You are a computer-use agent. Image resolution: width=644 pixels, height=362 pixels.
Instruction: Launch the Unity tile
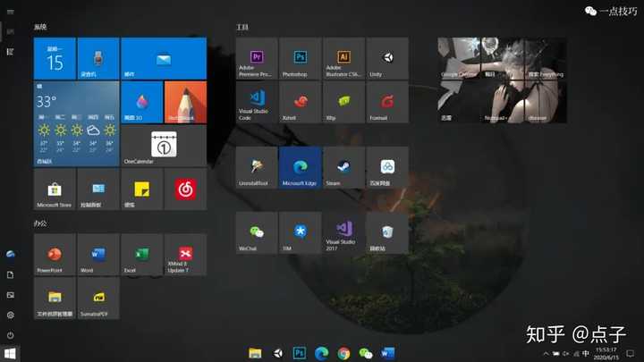(x=387, y=58)
